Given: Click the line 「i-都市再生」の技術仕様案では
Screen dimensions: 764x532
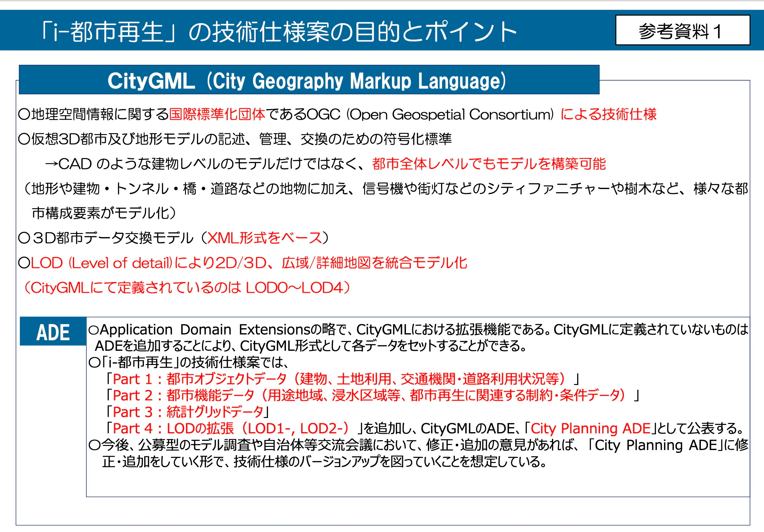Looking at the screenshot, I should tap(188, 363).
